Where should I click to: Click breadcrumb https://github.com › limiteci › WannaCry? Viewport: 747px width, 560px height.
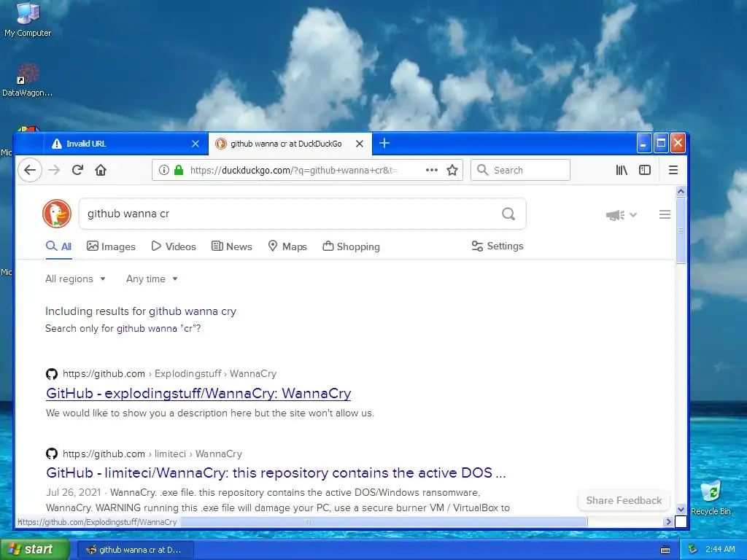click(152, 454)
